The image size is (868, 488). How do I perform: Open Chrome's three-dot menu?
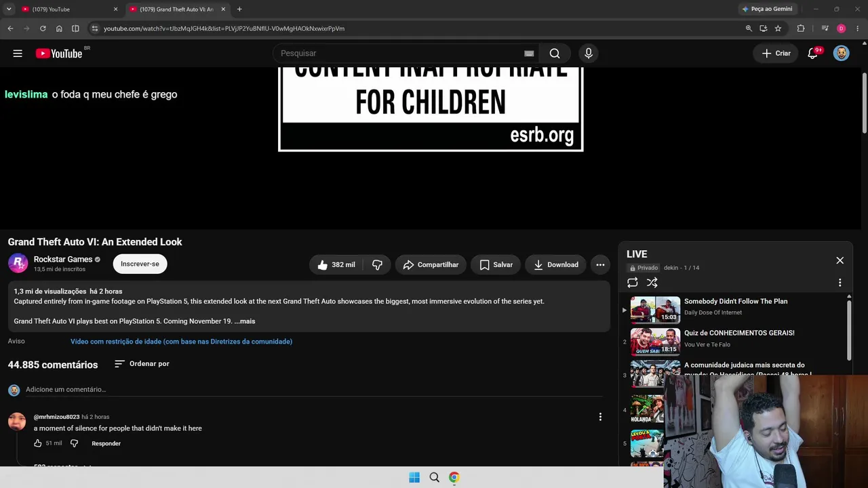tap(858, 28)
